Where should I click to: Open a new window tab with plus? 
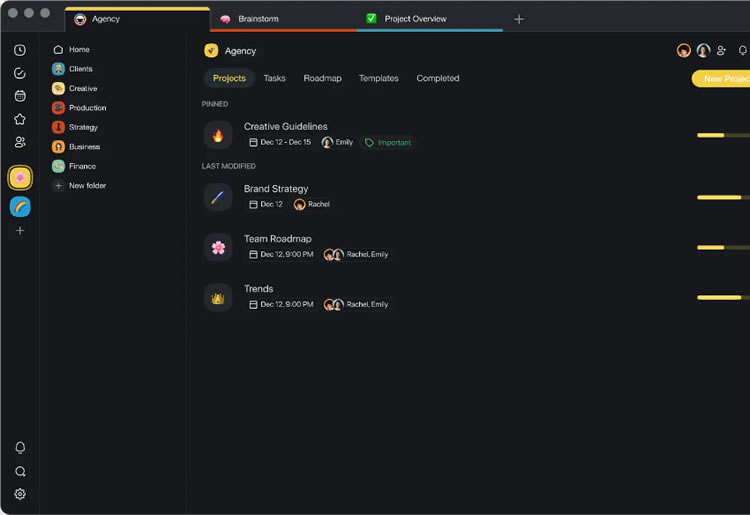click(x=519, y=19)
